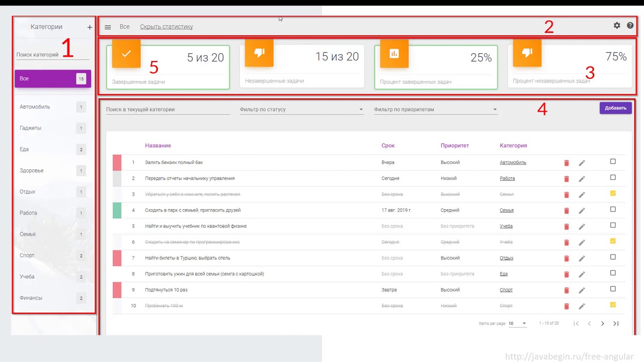
Task: Click thumbs-down icon on 75% card
Action: [x=527, y=52]
